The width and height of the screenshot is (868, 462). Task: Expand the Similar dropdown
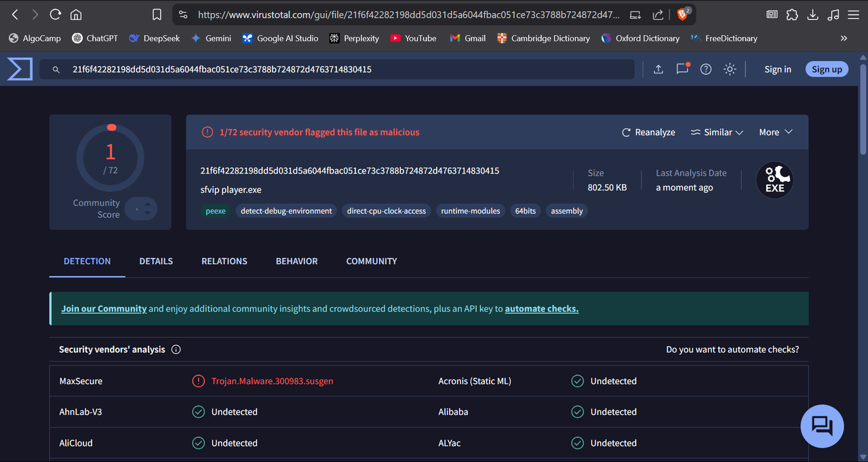click(717, 132)
